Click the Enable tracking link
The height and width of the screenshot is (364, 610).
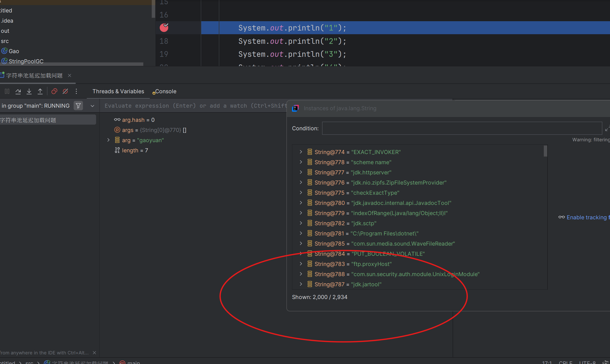click(x=587, y=217)
